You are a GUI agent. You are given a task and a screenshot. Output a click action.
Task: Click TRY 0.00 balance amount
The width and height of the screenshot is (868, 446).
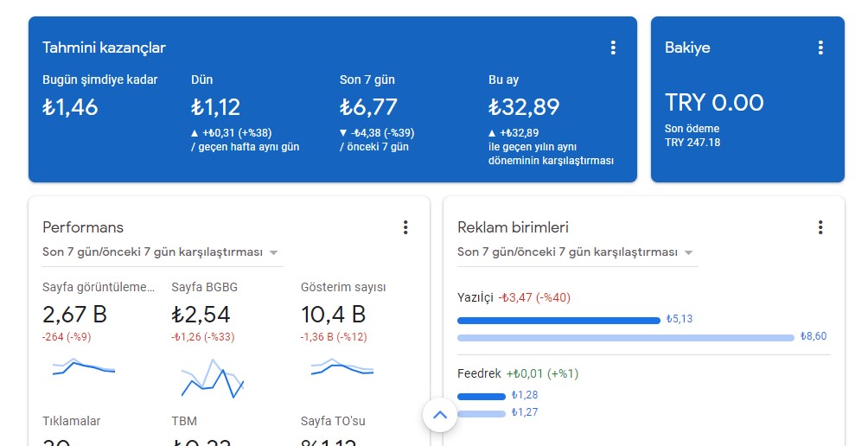pos(714,102)
